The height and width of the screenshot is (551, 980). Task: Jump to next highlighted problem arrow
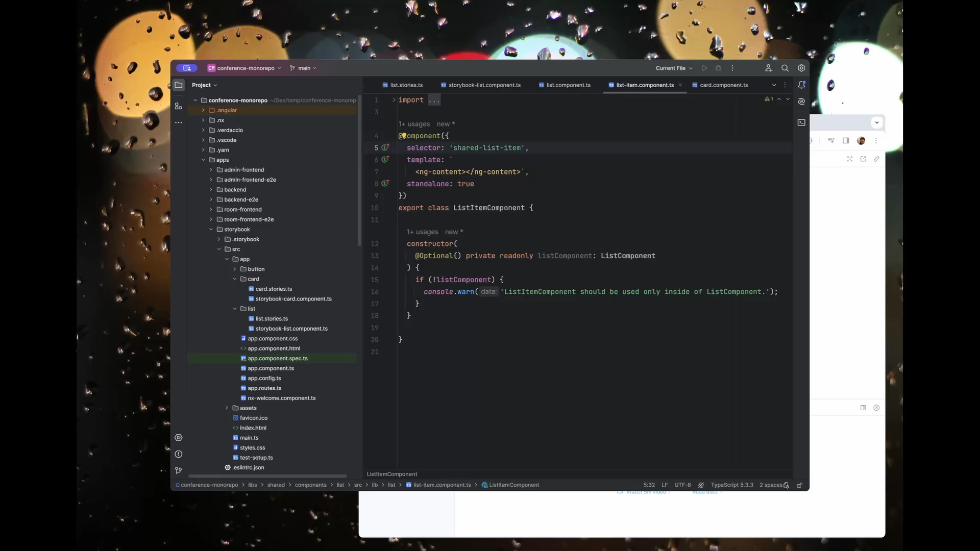coord(788,99)
